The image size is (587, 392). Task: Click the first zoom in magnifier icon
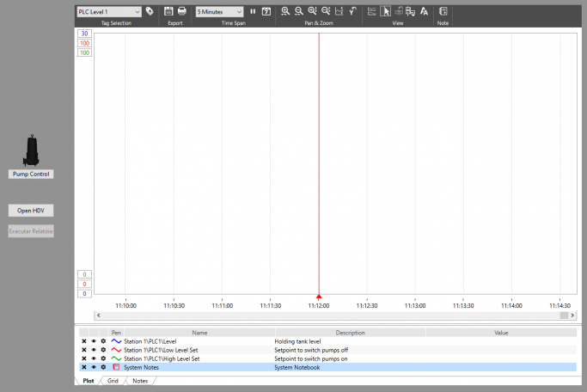285,11
